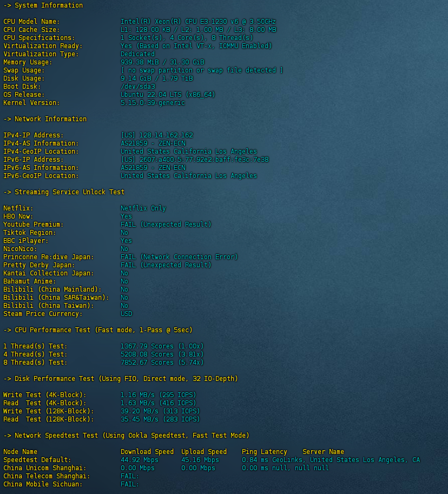Click the Disk Performance Test header
The width and height of the screenshot is (448, 494).
(121, 379)
